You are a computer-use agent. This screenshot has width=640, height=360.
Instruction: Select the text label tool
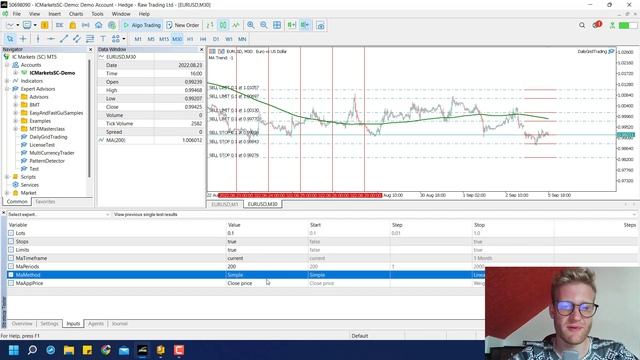[x=103, y=39]
